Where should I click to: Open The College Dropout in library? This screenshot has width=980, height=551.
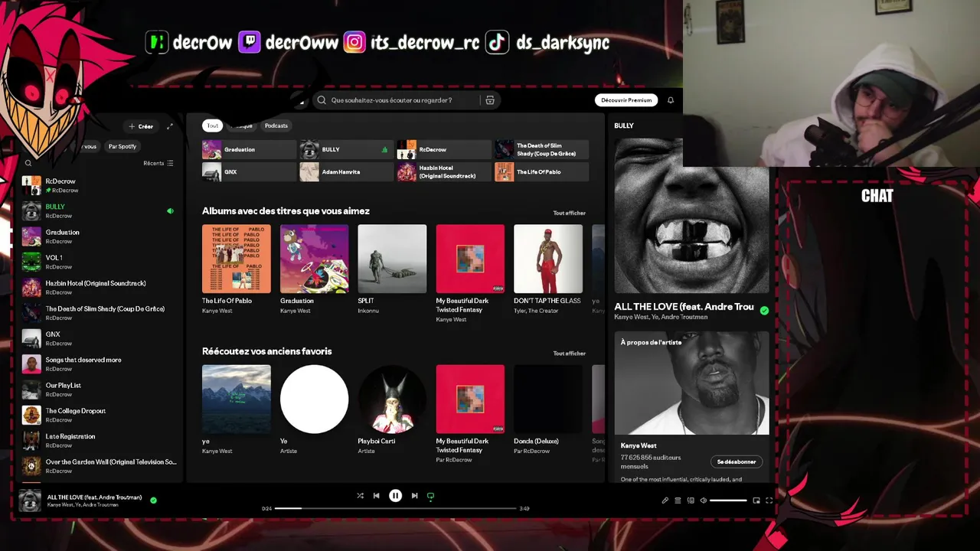coord(100,415)
